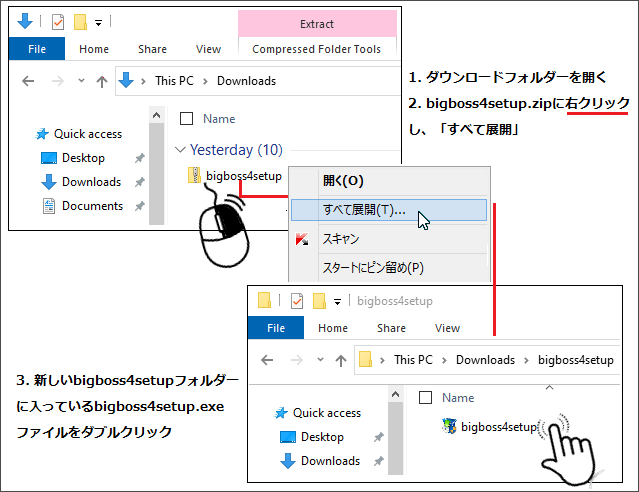The width and height of the screenshot is (639, 492).
Task: Click folder icon in bigboss4setup address bar
Action: (365, 359)
